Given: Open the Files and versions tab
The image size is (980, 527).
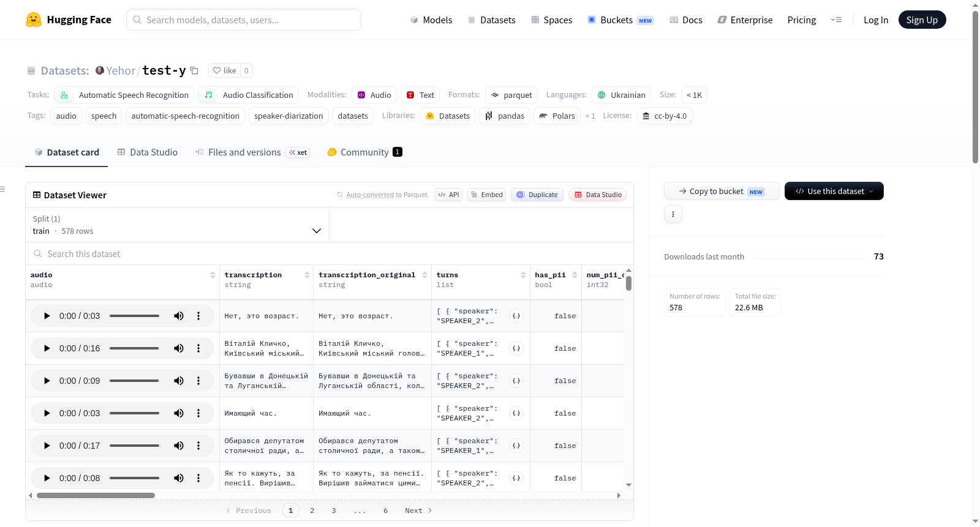Looking at the screenshot, I should click(252, 152).
